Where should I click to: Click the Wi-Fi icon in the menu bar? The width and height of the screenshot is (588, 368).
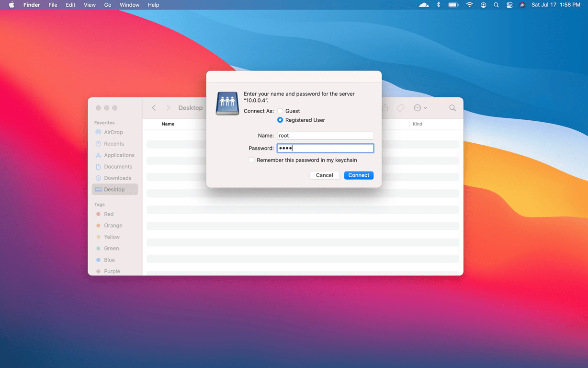pyautogui.click(x=469, y=5)
